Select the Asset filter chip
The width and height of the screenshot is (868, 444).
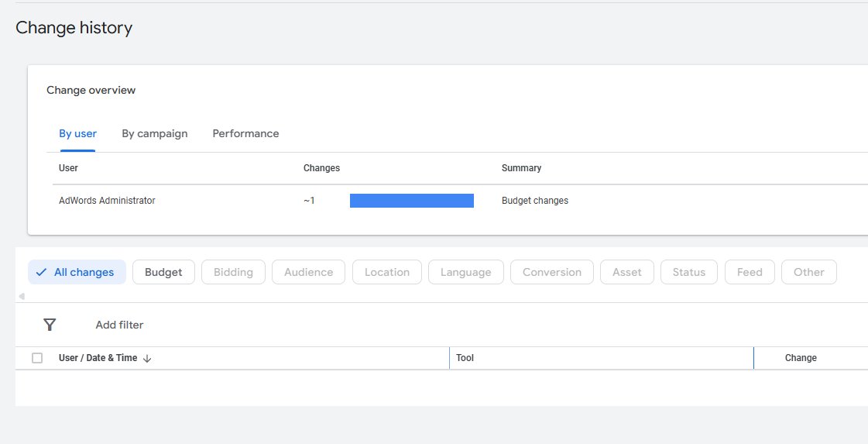click(x=626, y=272)
